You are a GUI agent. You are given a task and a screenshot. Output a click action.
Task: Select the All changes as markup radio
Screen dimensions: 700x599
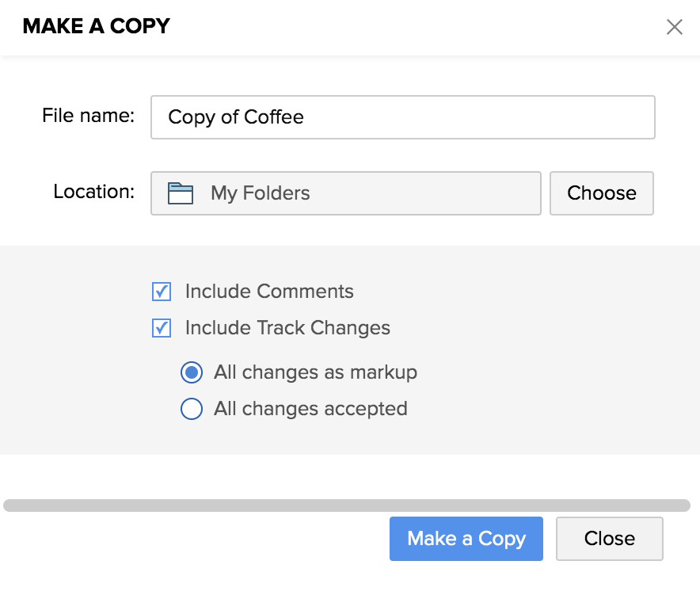pos(191,372)
